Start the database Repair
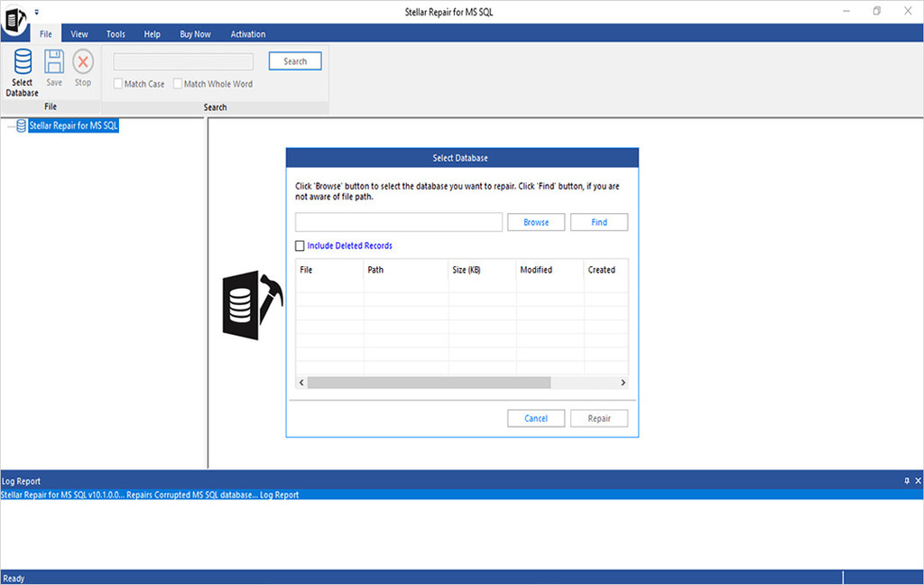 point(599,418)
